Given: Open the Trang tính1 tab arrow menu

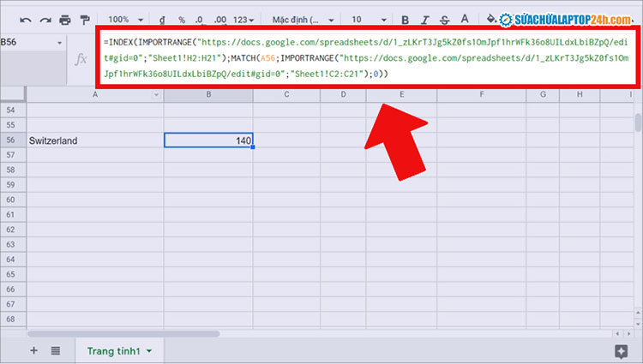Looking at the screenshot, I should click(150, 351).
